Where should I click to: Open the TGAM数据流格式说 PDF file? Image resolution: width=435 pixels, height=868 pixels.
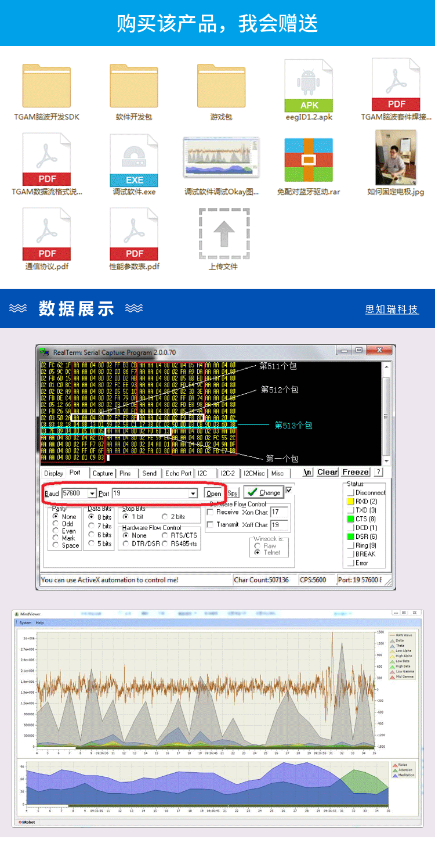point(47,160)
